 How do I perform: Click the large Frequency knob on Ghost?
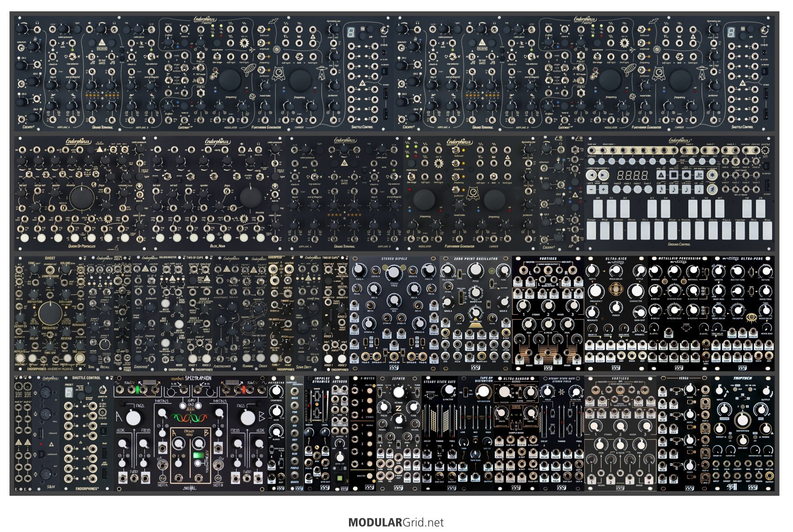tap(50, 312)
